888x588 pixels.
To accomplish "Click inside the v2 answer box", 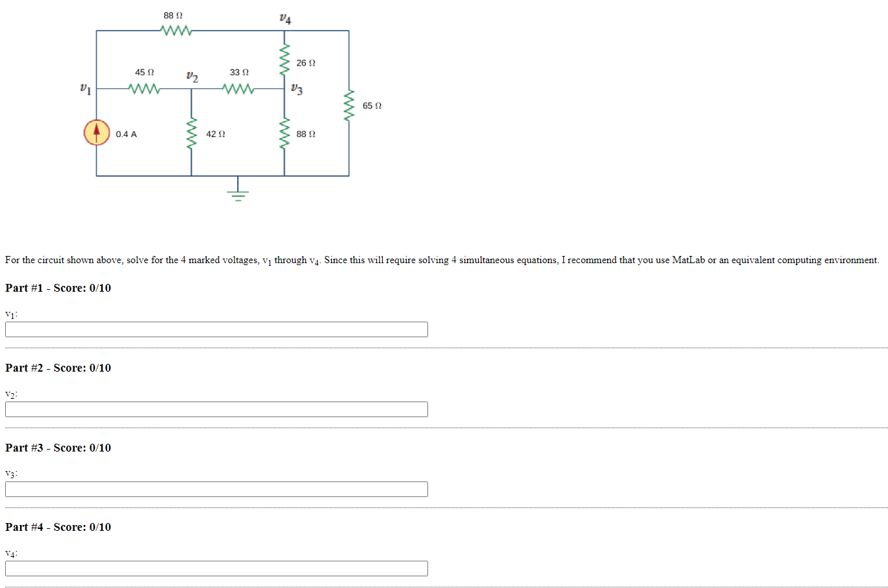I will click(216, 409).
